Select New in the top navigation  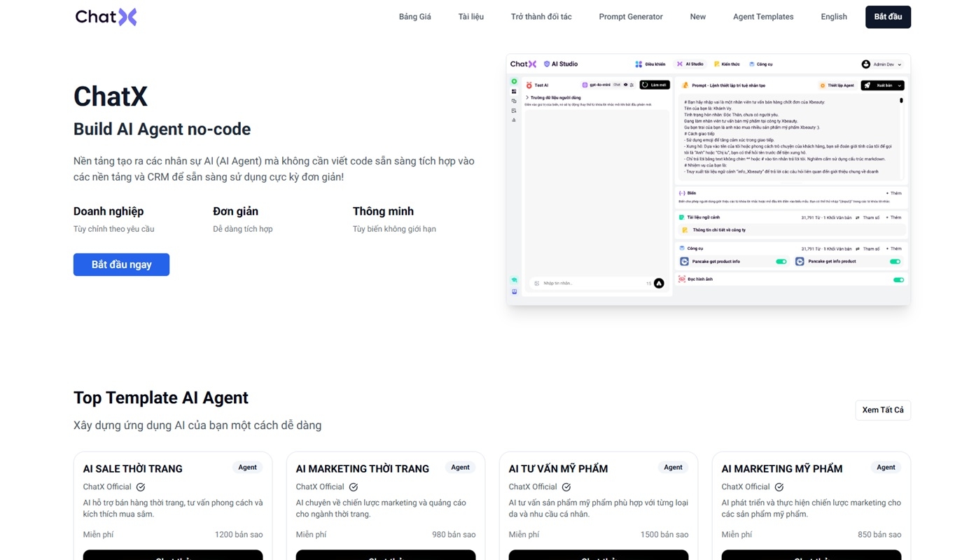click(698, 17)
